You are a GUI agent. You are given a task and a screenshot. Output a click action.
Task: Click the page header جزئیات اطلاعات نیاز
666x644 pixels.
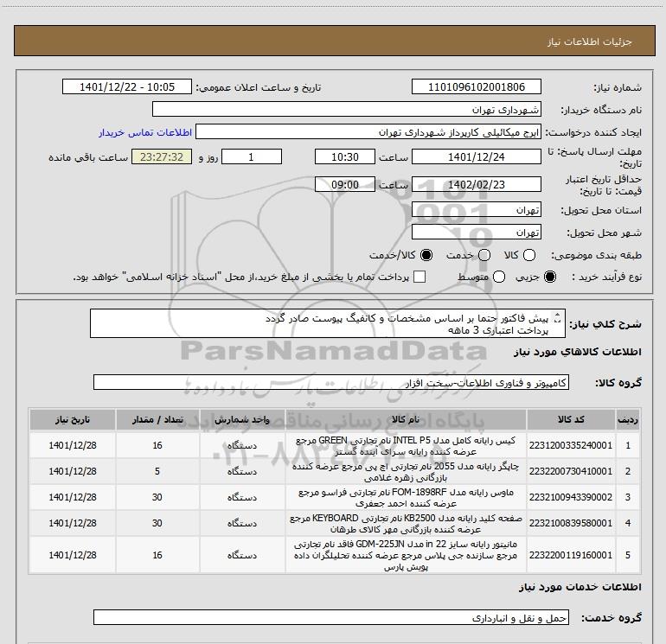pyautogui.click(x=590, y=41)
